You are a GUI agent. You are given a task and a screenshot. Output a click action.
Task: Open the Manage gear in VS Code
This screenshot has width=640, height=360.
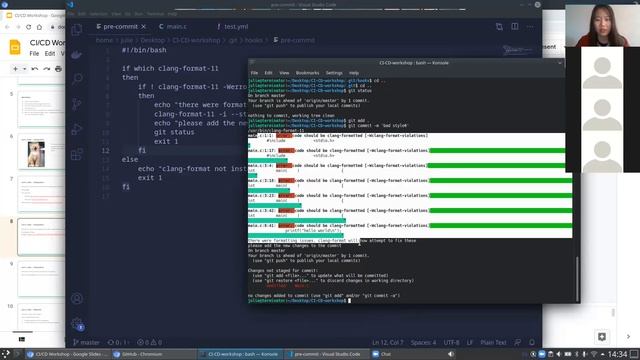[x=77, y=324]
